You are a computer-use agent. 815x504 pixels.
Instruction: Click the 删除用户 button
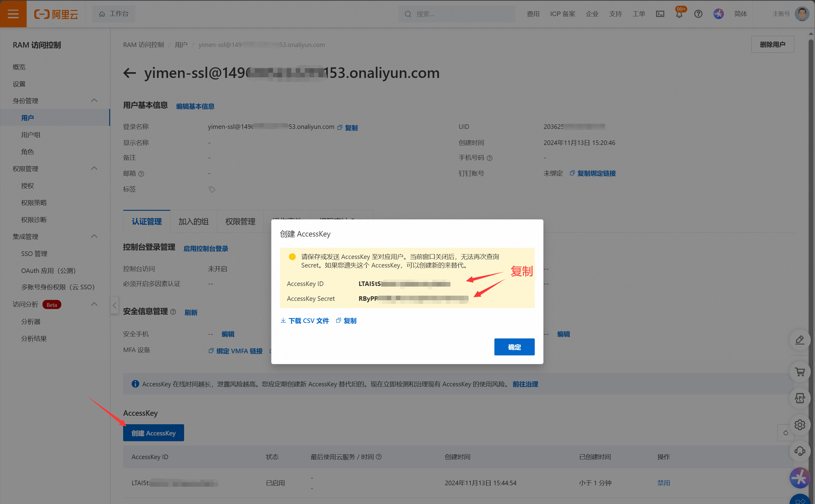point(772,44)
